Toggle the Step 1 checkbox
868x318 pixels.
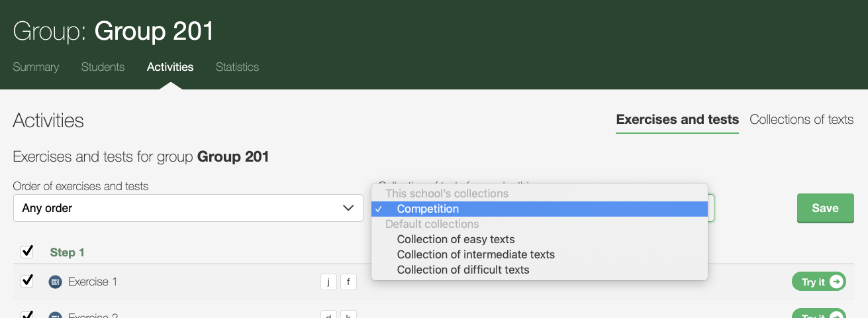(27, 252)
